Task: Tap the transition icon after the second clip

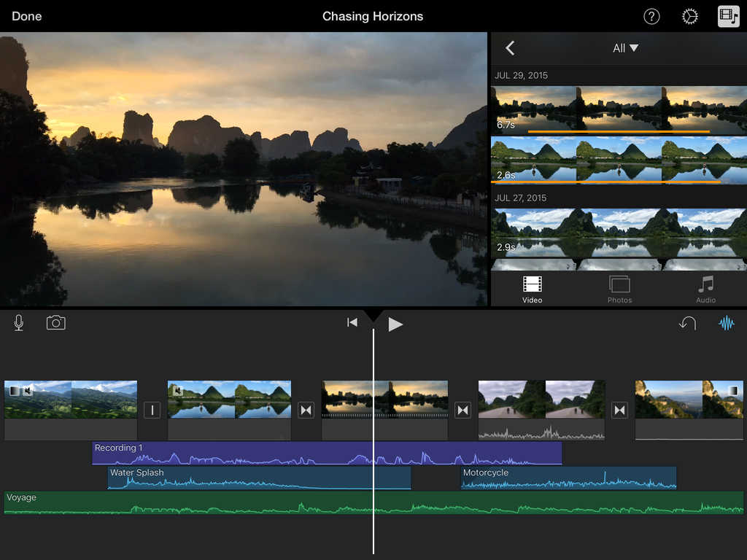Action: 306,410
